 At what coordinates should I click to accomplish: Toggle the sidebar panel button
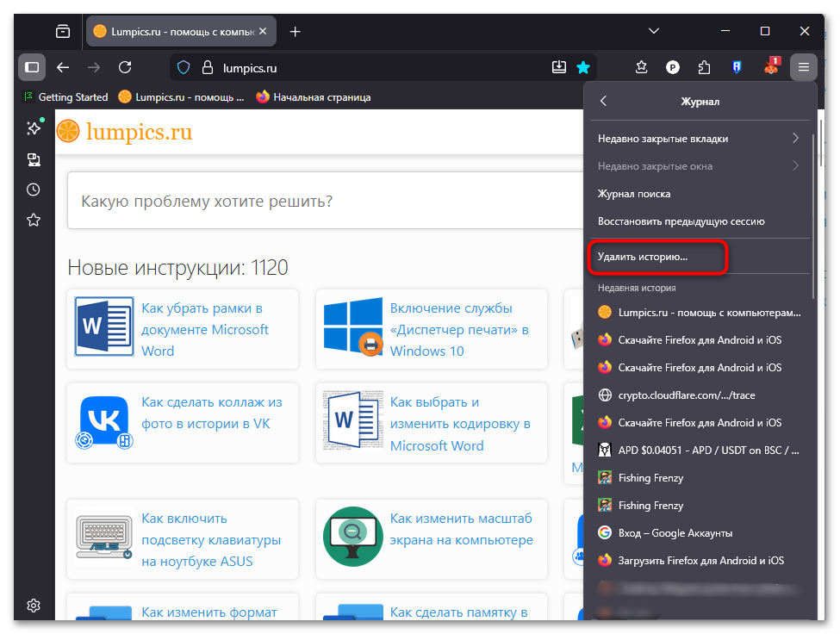32,67
